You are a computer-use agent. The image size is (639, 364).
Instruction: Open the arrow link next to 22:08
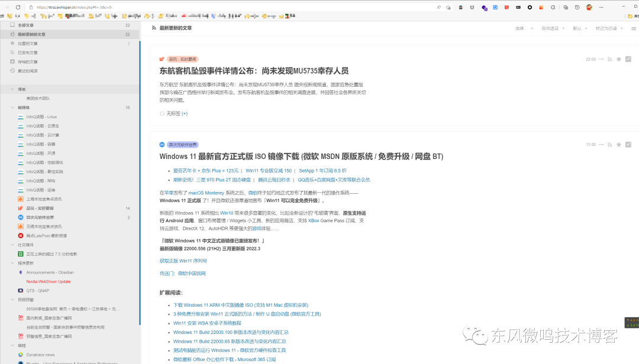(601, 59)
